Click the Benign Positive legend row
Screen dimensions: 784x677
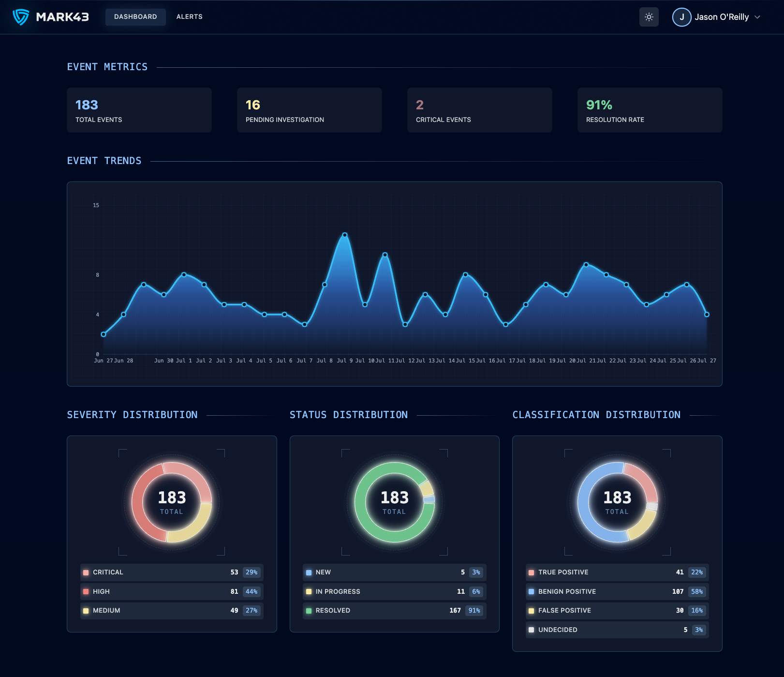click(x=617, y=591)
